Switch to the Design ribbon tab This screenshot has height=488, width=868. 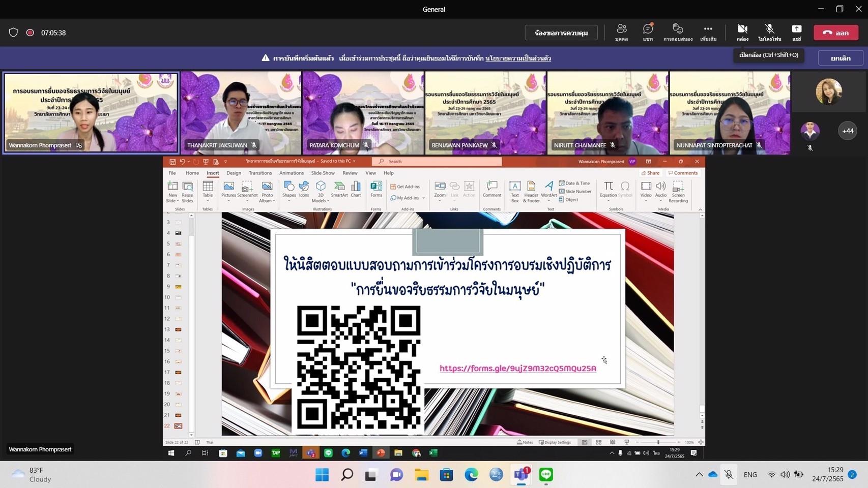[x=234, y=173]
